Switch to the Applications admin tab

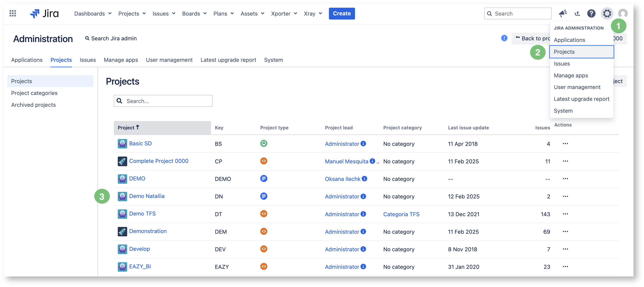click(x=27, y=60)
